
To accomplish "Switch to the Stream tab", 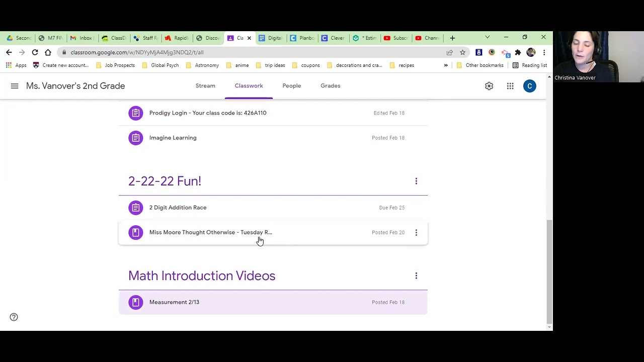I will coord(205,86).
